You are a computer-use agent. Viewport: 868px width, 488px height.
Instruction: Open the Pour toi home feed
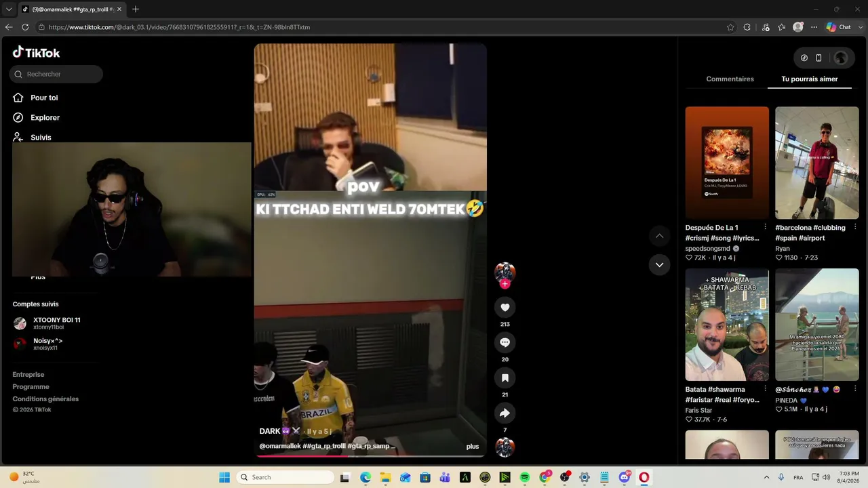coord(36,98)
